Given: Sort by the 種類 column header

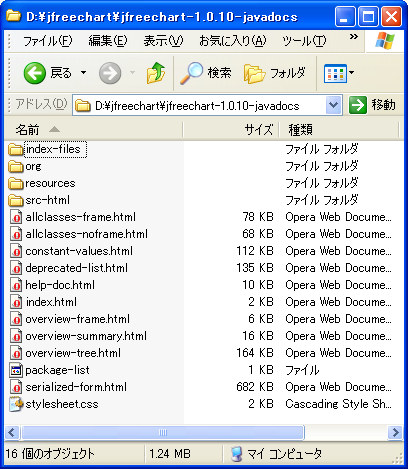Looking at the screenshot, I should [x=339, y=130].
